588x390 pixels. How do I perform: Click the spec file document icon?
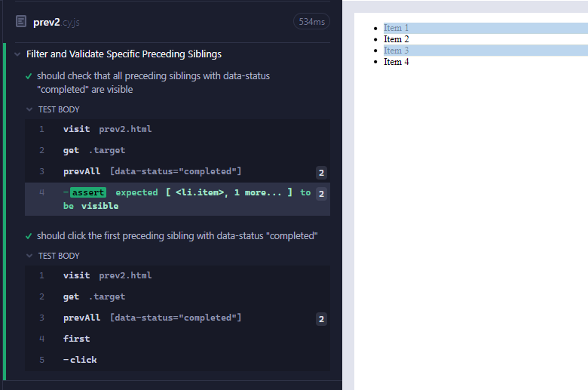(21, 21)
